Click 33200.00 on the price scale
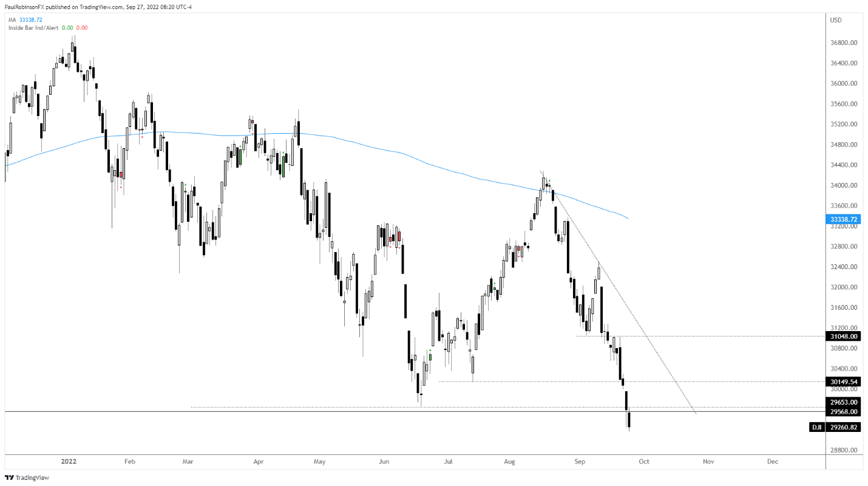This screenshot has height=486, width=868. (x=844, y=226)
